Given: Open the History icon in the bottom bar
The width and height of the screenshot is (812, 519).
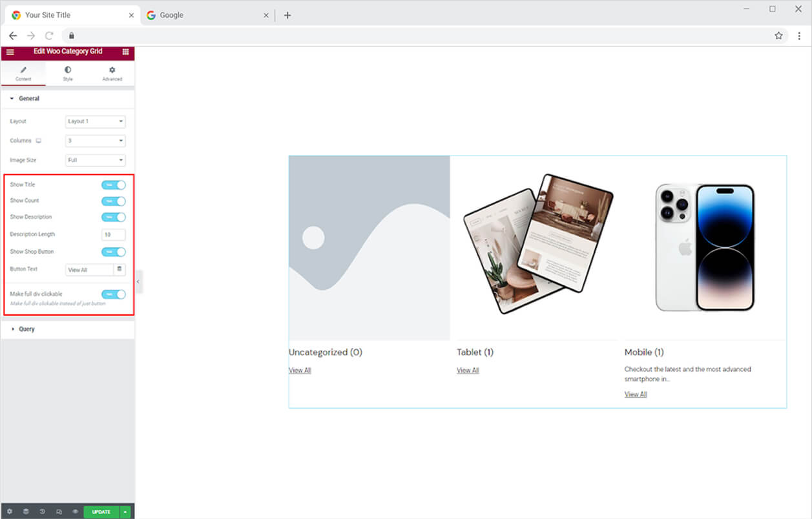Looking at the screenshot, I should click(43, 512).
